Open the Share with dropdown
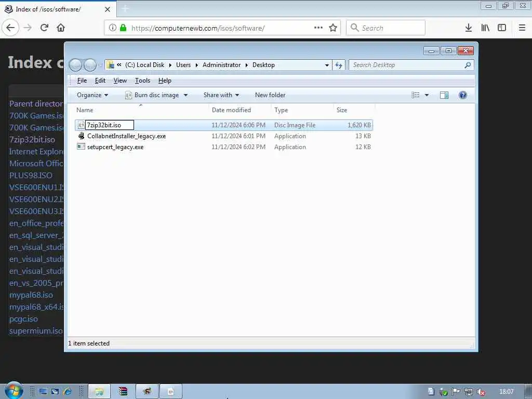Image resolution: width=532 pixels, height=399 pixels. point(221,95)
